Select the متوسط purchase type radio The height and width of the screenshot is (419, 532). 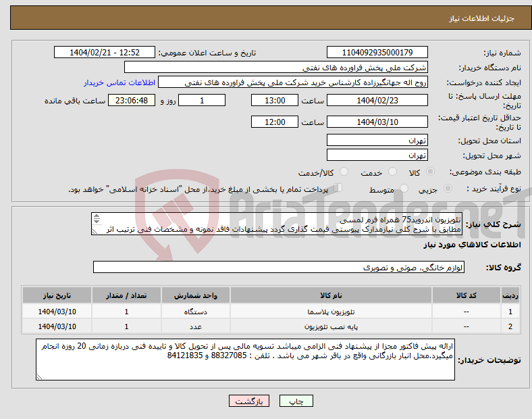point(404,189)
